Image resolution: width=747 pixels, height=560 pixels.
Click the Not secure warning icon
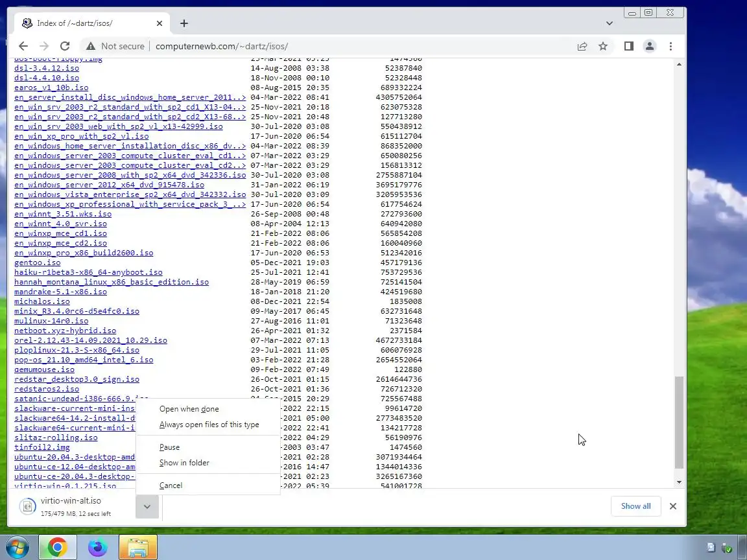(90, 46)
